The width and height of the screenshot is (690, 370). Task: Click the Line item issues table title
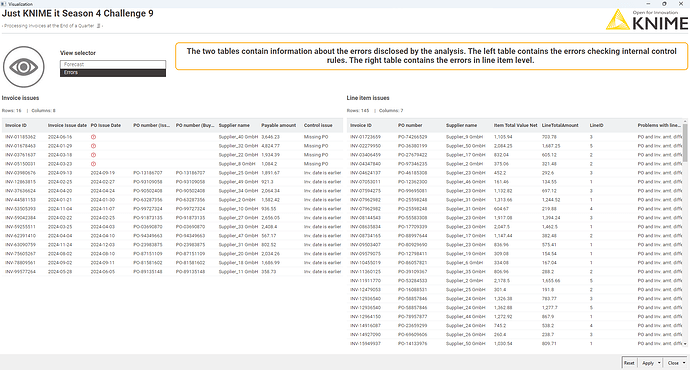tap(368, 98)
